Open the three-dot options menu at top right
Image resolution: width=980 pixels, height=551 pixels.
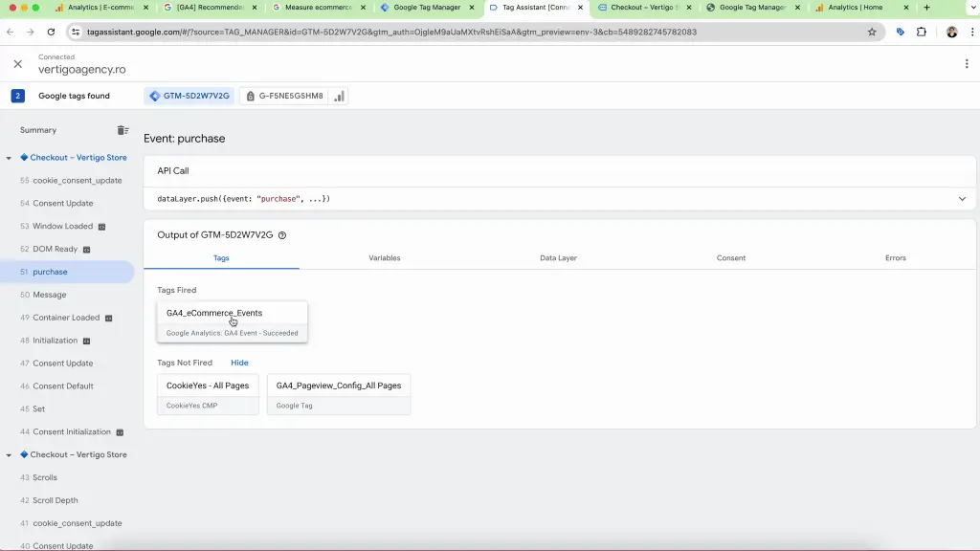click(x=967, y=64)
